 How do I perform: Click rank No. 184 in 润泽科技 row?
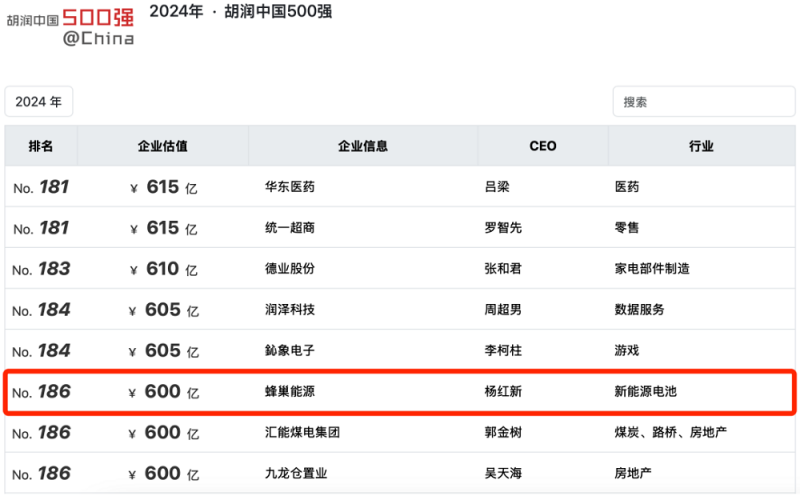41,310
